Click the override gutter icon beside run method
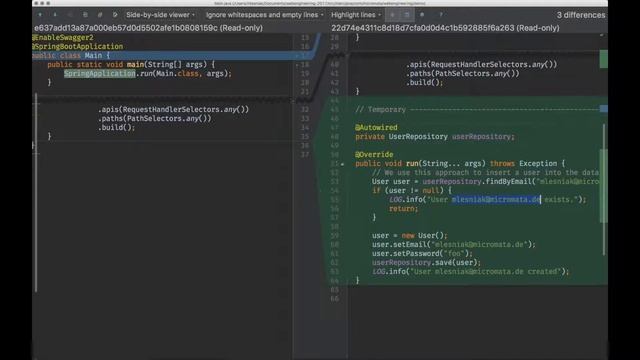 coord(342,164)
